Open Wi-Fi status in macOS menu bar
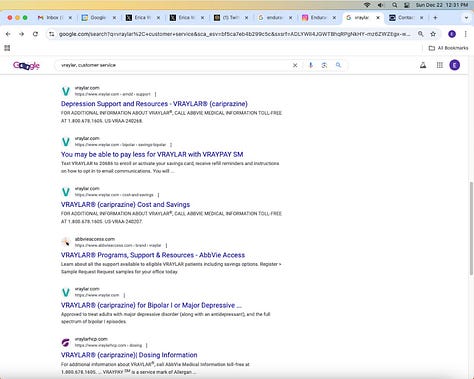 367,5
